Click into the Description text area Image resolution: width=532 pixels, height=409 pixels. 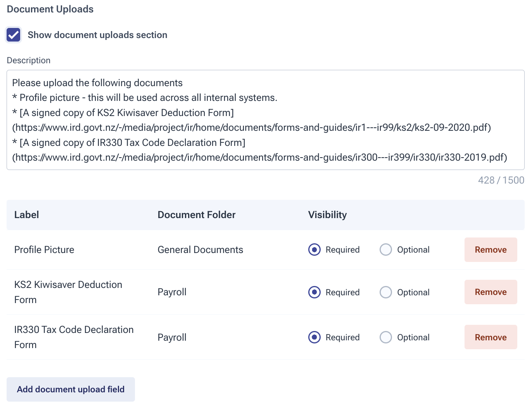pos(265,120)
